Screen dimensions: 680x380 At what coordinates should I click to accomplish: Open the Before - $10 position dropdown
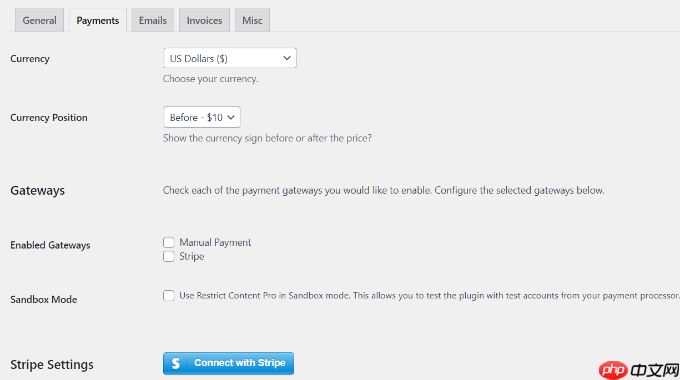202,117
